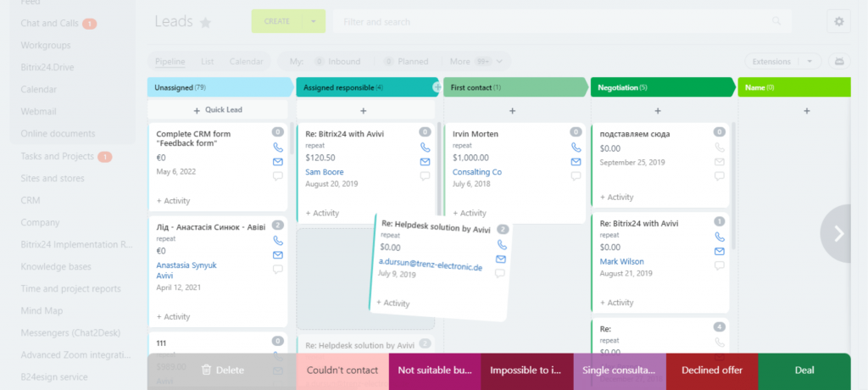This screenshot has height=390, width=868.
Task: Open Knowledge bases in sidebar
Action: 56,266
